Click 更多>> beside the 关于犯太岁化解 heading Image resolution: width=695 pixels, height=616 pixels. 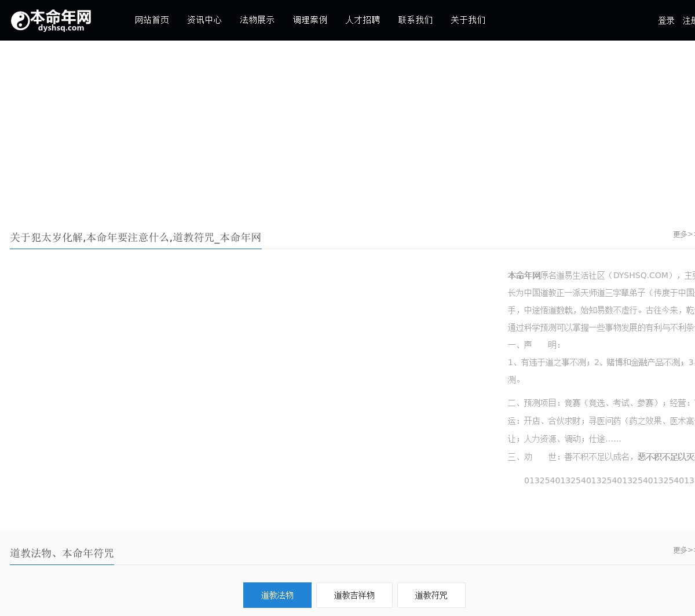tap(683, 234)
